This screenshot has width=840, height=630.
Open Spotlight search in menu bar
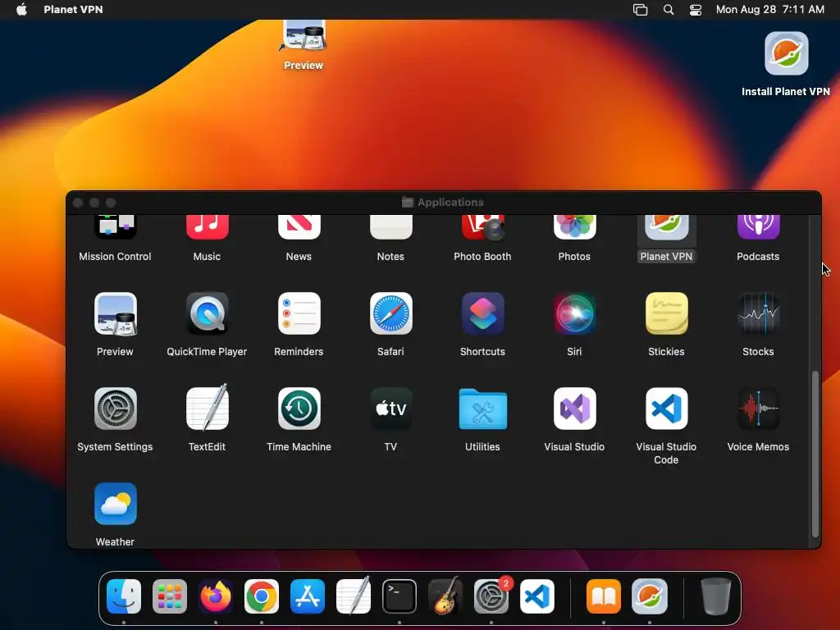point(669,10)
